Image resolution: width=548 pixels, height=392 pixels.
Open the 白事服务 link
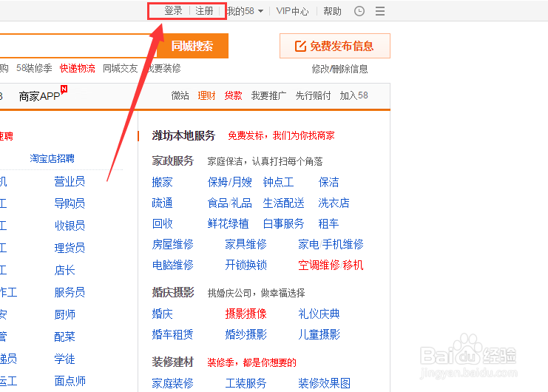[x=283, y=223]
